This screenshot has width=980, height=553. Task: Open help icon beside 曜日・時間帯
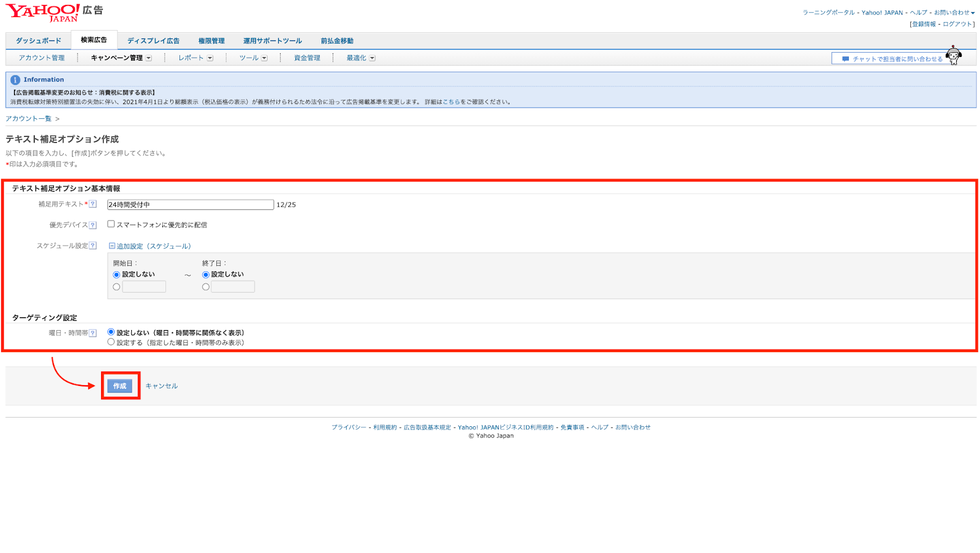coord(93,333)
